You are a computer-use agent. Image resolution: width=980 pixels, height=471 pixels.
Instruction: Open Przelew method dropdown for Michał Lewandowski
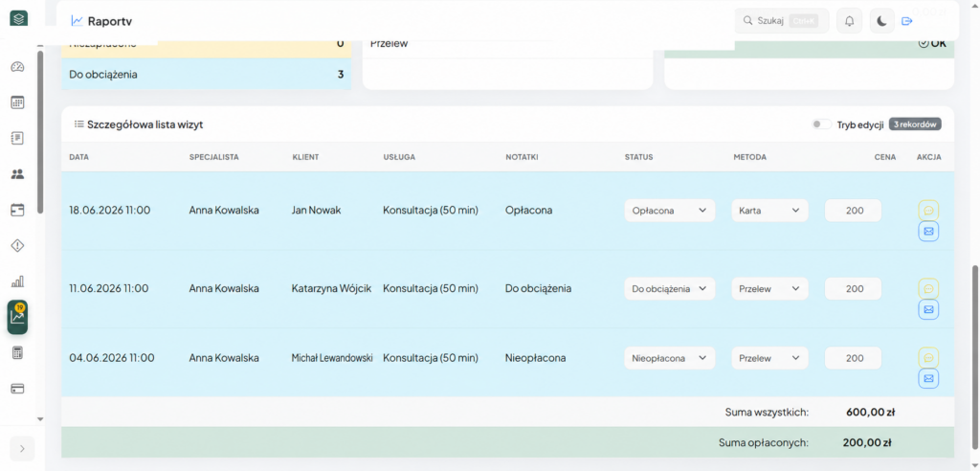[770, 358]
